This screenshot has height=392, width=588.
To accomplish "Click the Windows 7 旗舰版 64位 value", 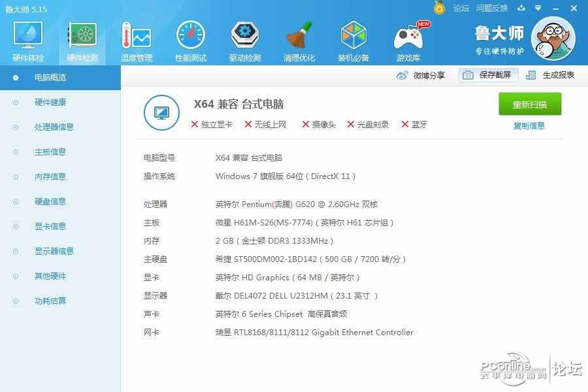I will pyautogui.click(x=286, y=176).
